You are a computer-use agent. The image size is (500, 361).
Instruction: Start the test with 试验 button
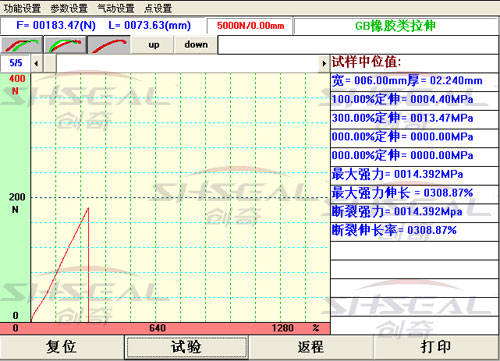click(x=186, y=347)
